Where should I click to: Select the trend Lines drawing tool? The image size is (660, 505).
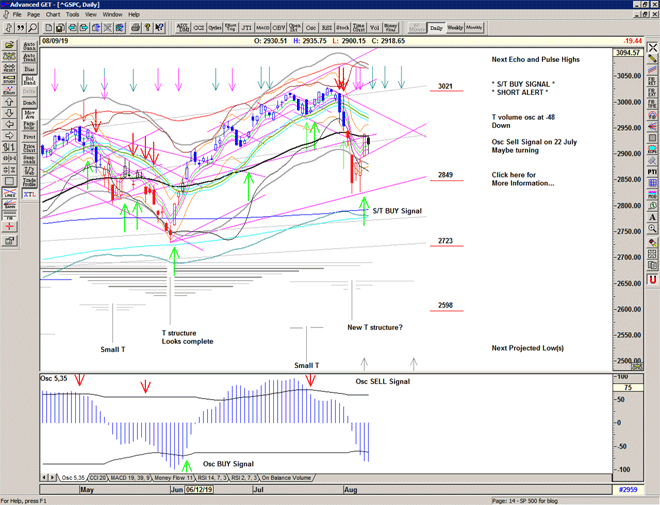[9, 194]
